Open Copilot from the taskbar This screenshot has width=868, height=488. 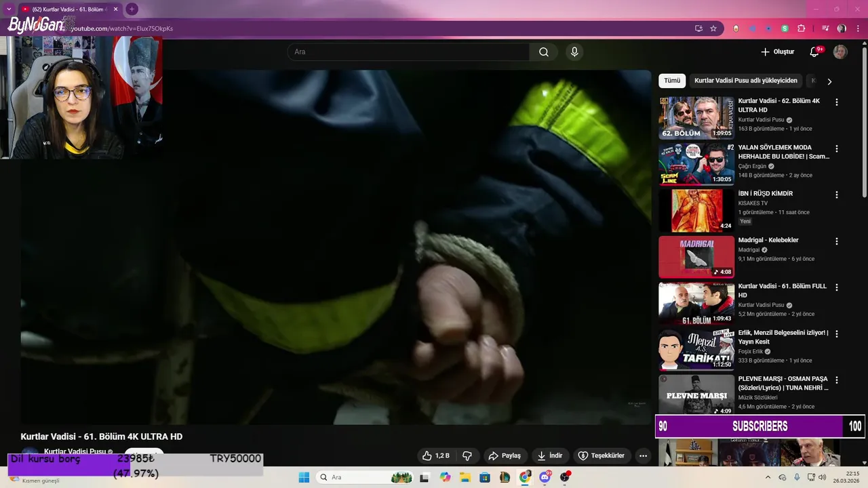(445, 478)
